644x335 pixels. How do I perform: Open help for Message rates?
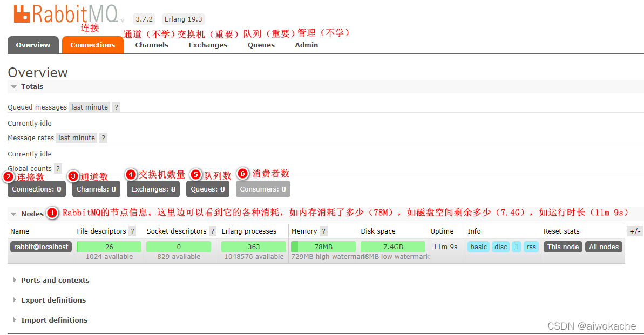(x=104, y=138)
